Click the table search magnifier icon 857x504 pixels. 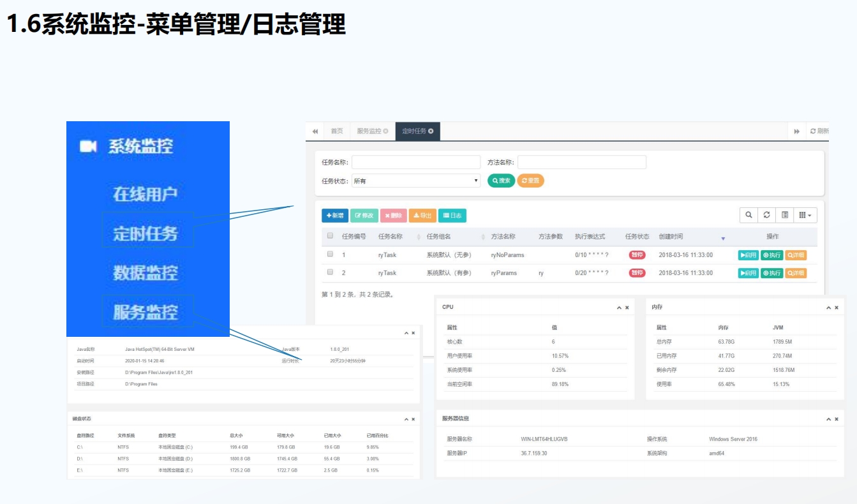pos(749,216)
